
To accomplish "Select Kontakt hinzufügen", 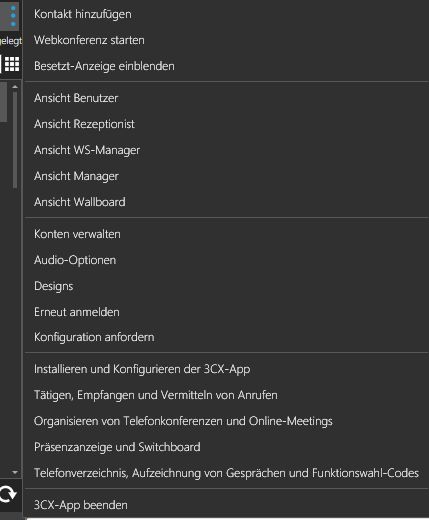I will point(226,14).
